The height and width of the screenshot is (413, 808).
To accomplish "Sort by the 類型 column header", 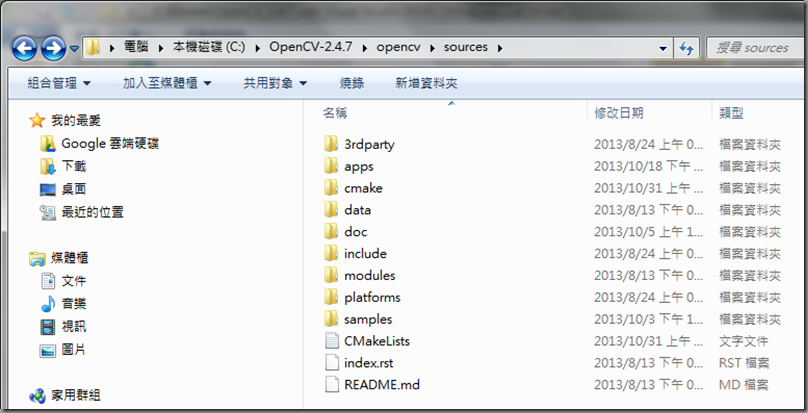I will click(x=731, y=113).
